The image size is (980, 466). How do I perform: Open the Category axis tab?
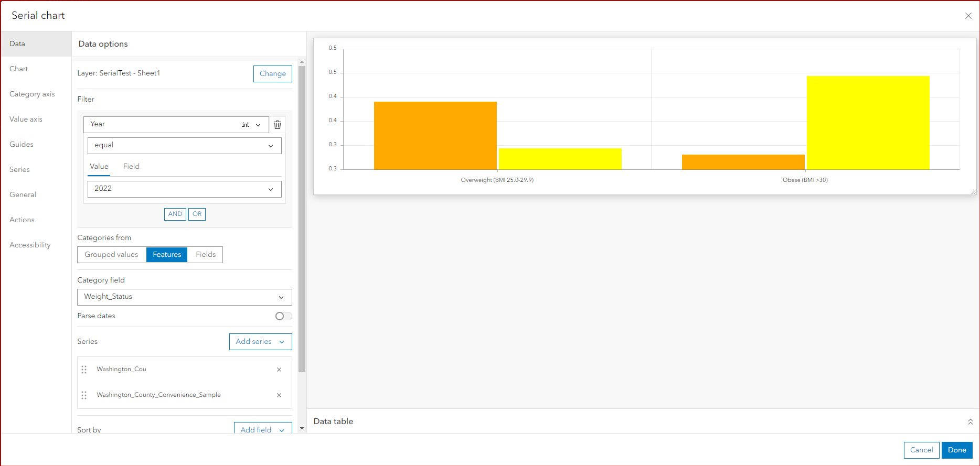pos(36,94)
